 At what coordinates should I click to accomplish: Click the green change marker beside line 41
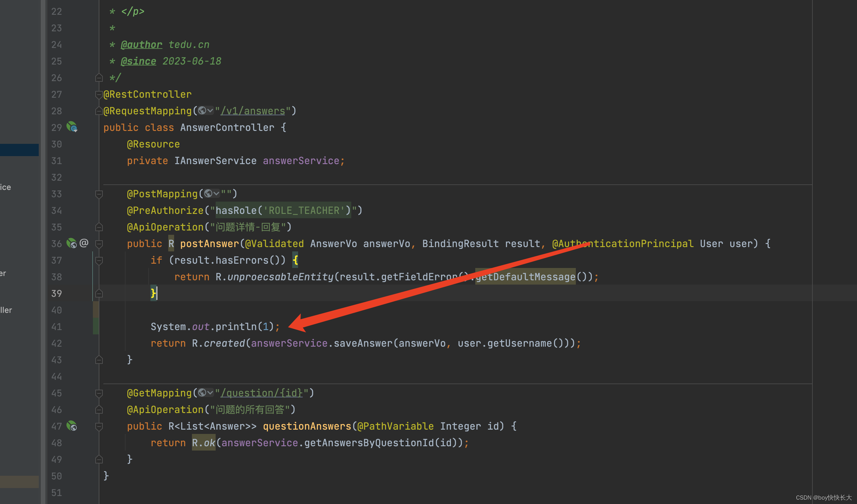tap(96, 326)
